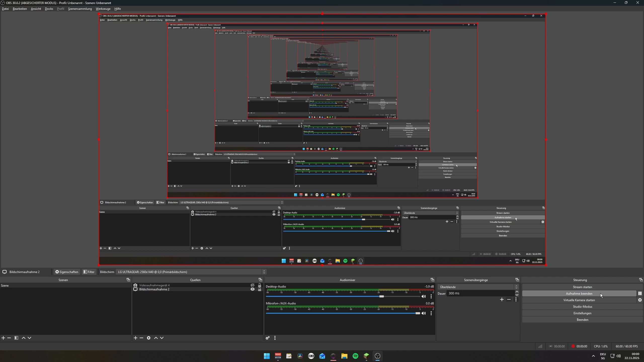The width and height of the screenshot is (644, 362).
Task: Open the Bildschirm LG ULTRAGEAR display dropdown
Action: click(191, 272)
